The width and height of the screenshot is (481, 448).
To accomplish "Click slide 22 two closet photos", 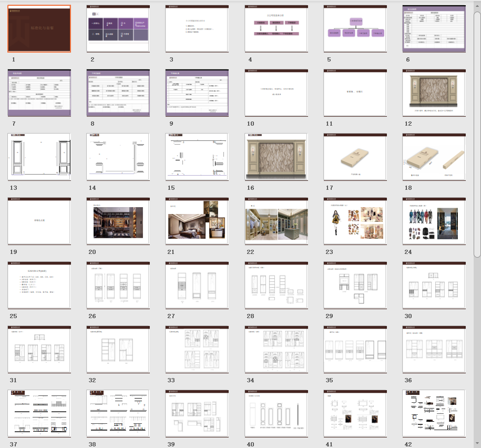I will coord(276,221).
